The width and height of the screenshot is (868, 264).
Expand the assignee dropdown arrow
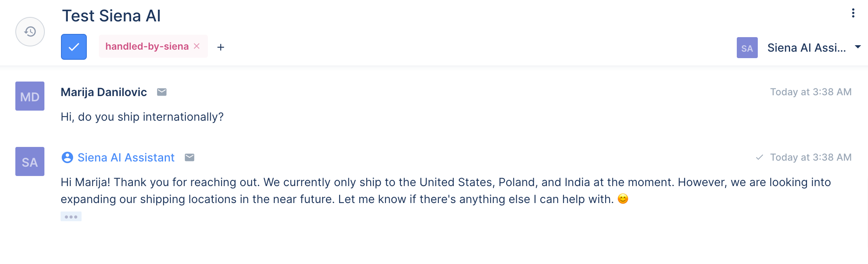858,47
